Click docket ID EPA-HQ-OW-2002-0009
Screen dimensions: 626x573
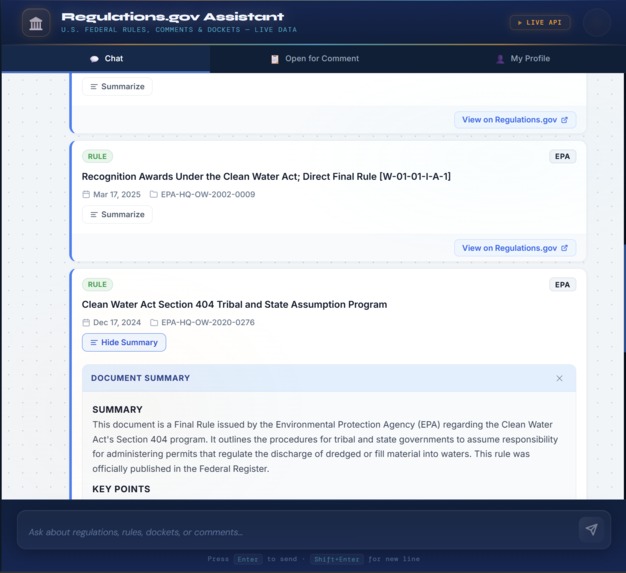pos(208,194)
